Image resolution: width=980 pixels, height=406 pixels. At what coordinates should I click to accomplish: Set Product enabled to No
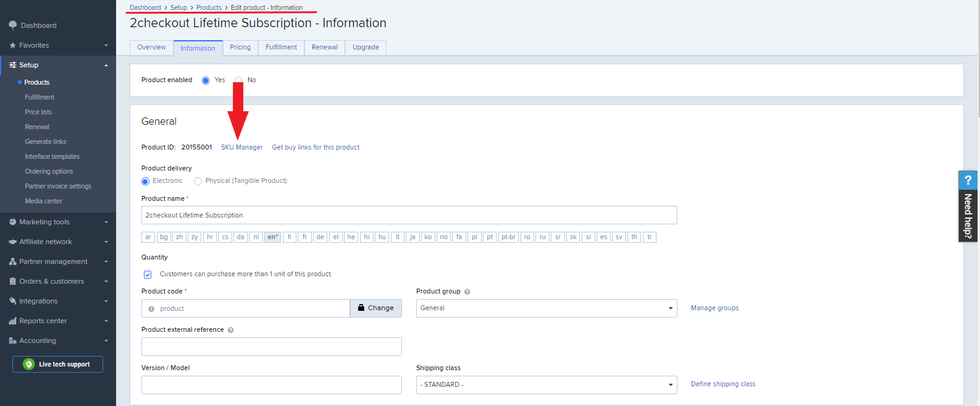click(x=238, y=80)
